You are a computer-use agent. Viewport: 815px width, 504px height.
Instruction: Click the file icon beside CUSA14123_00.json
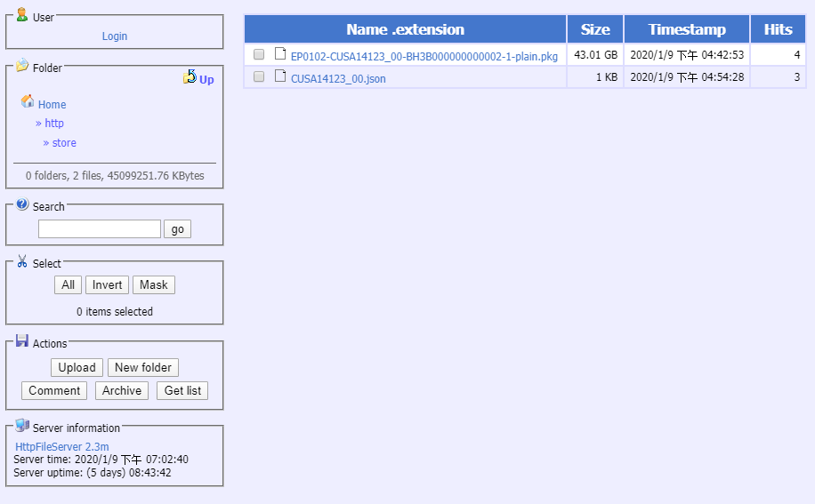point(280,76)
